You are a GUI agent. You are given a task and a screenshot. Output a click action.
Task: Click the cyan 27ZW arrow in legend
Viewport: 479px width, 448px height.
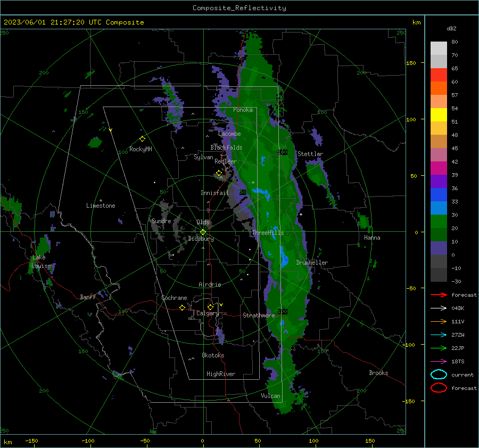tap(439, 335)
